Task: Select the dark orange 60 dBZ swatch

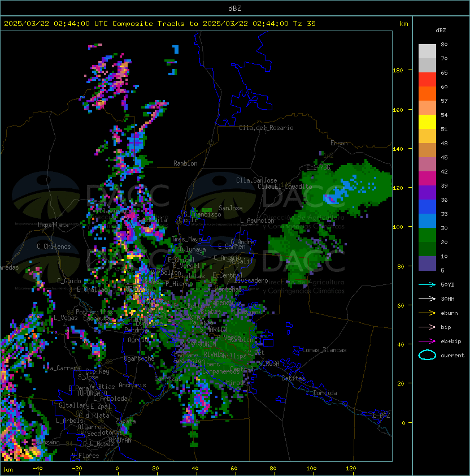Action: pos(427,93)
